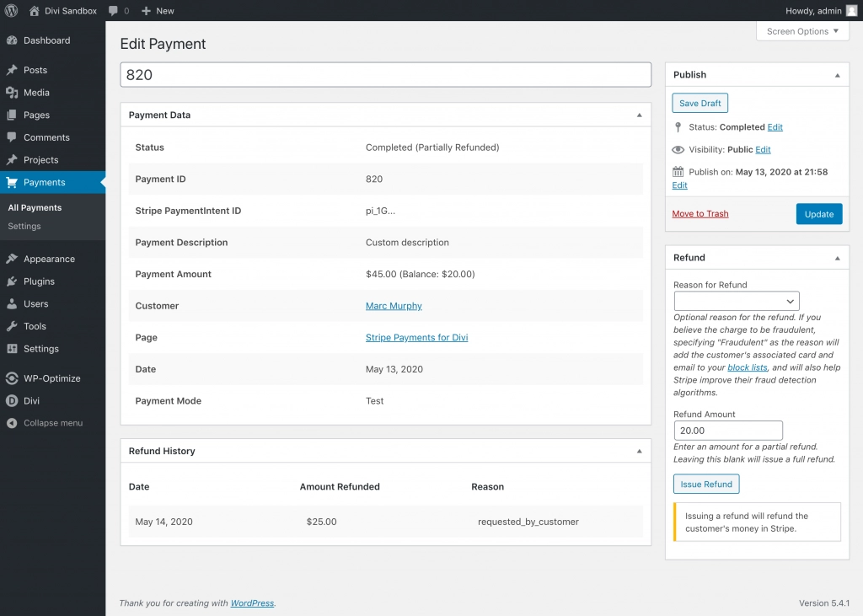Screen dimensions: 863x616
Task: Click the status key icon in Publish
Action: pyautogui.click(x=678, y=127)
